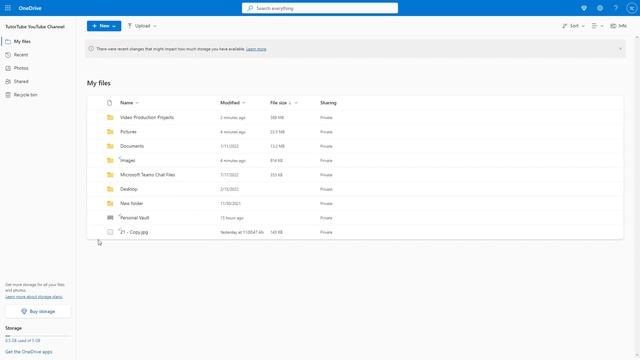Click the help question mark icon

(x=616, y=8)
